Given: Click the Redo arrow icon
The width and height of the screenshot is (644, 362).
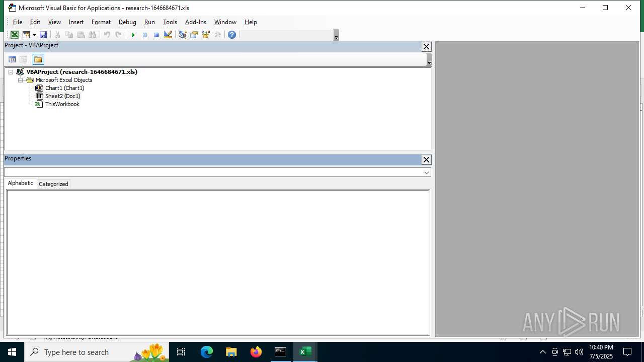Looking at the screenshot, I should coord(118,35).
